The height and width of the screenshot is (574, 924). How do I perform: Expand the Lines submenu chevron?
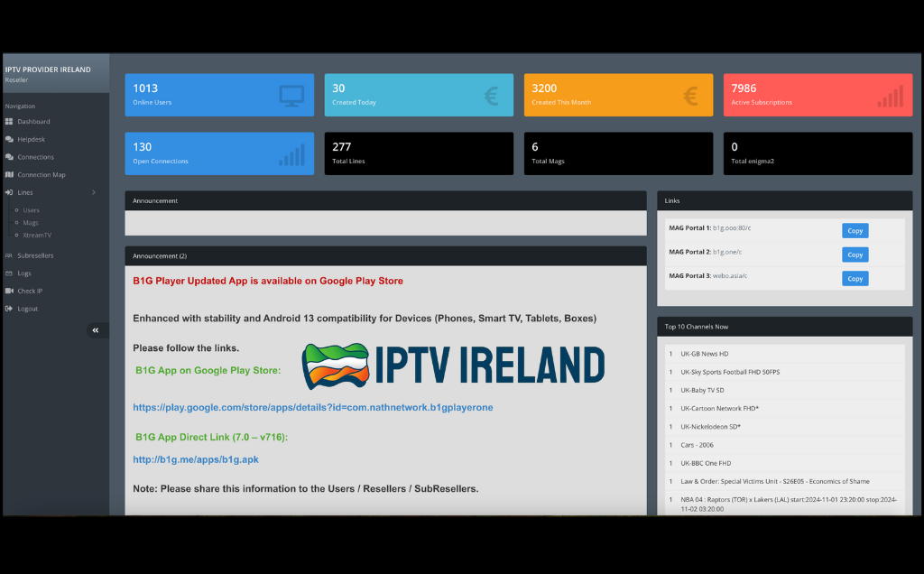[x=94, y=192]
